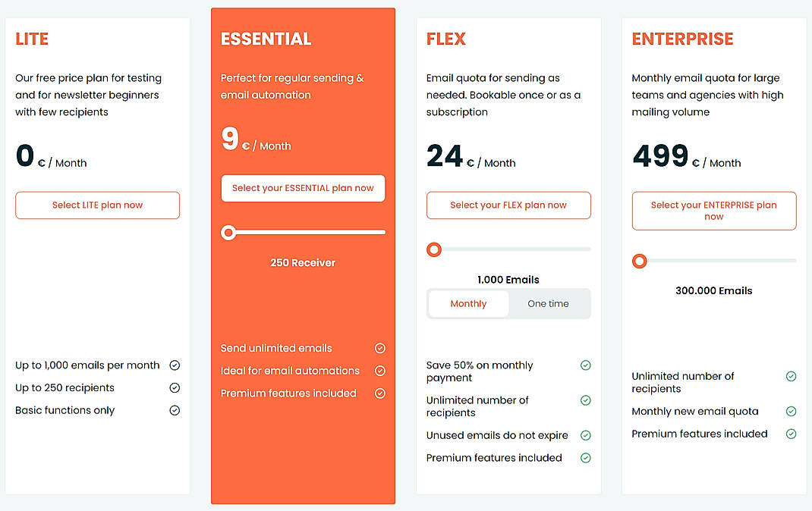Viewport: 812px width, 511px height.
Task: Click checkmark next to 'Basic functions only'
Action: pos(175,410)
